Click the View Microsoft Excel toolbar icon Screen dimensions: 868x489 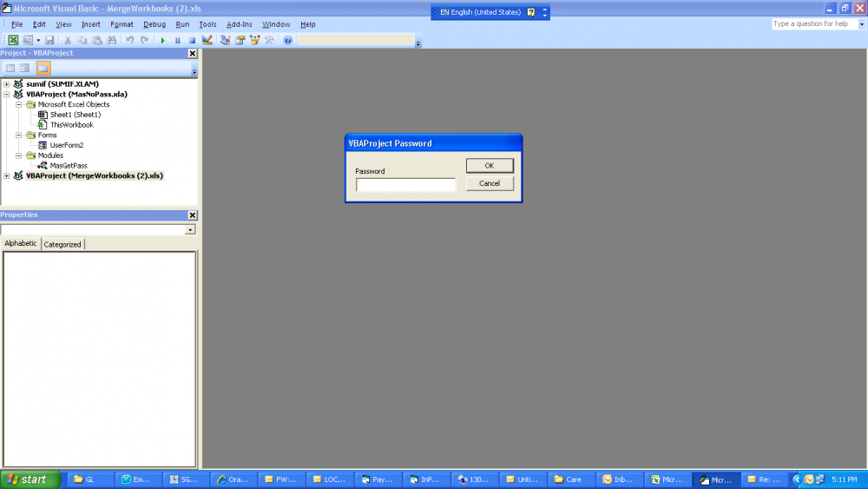(x=13, y=40)
